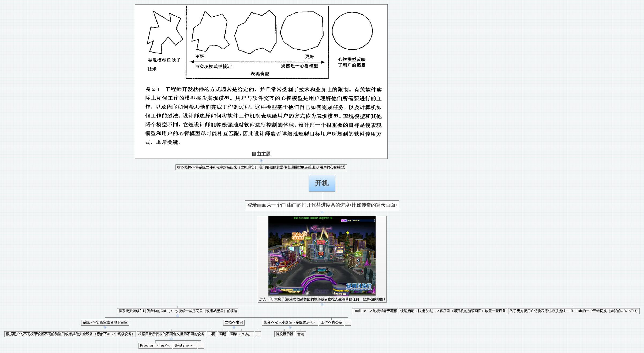
Task: Select the 快速启动（快捷方式）topic
Action: click(x=453, y=311)
